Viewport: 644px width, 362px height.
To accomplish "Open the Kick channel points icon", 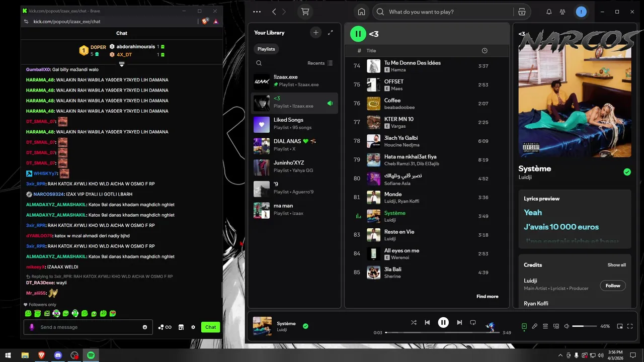I will click(x=165, y=327).
